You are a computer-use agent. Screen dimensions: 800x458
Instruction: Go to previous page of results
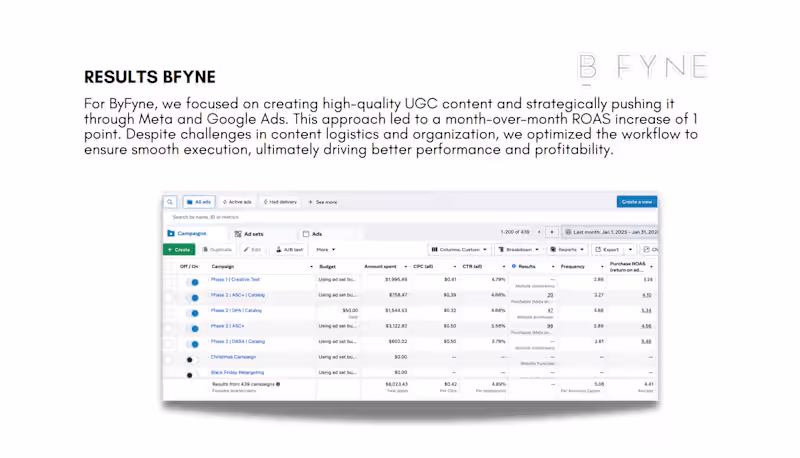pyautogui.click(x=539, y=232)
